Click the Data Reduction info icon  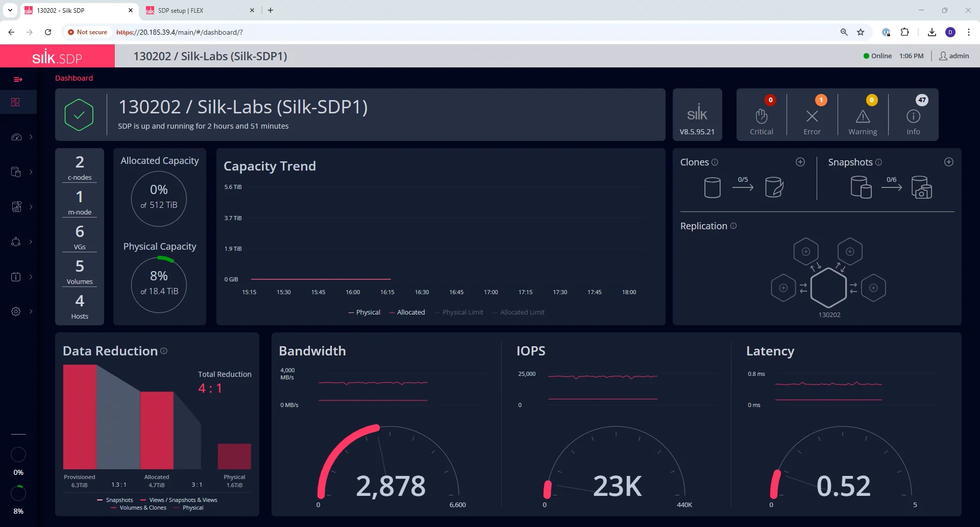tap(164, 351)
